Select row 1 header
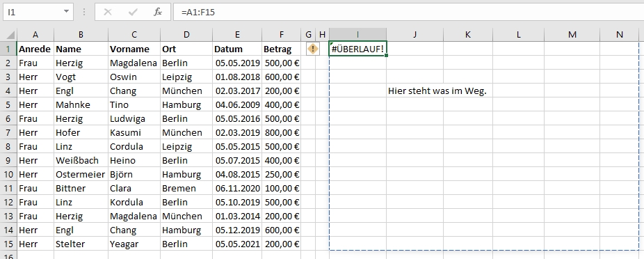Viewport: 644px width, 259px height. click(8, 49)
